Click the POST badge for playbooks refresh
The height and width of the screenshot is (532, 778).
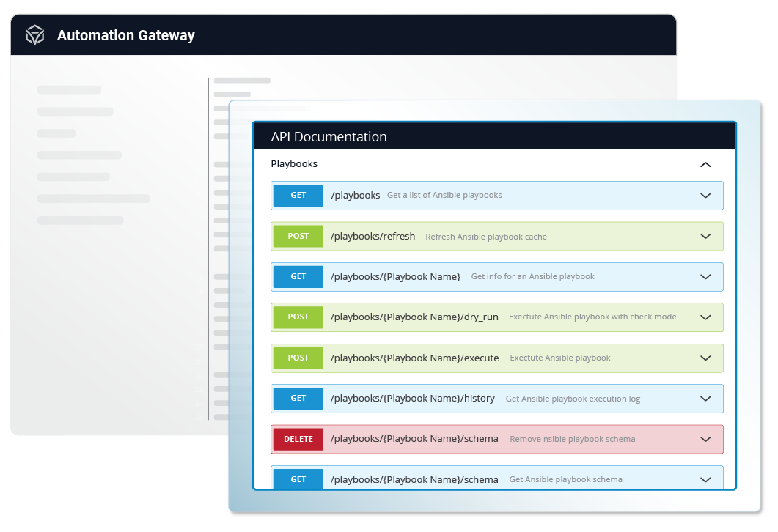pos(298,237)
